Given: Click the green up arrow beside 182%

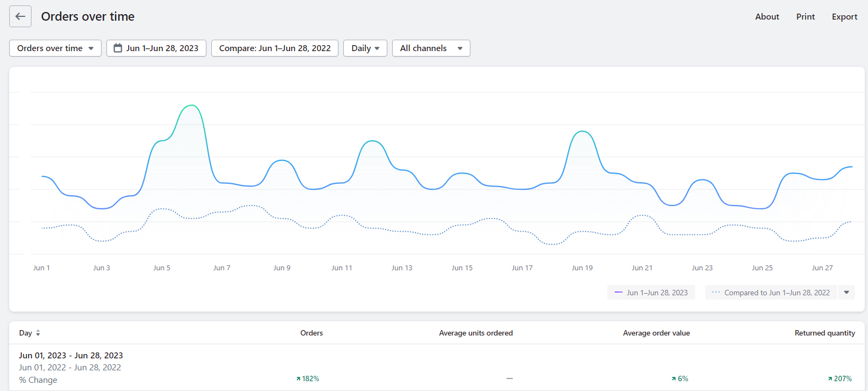Looking at the screenshot, I should [x=298, y=378].
